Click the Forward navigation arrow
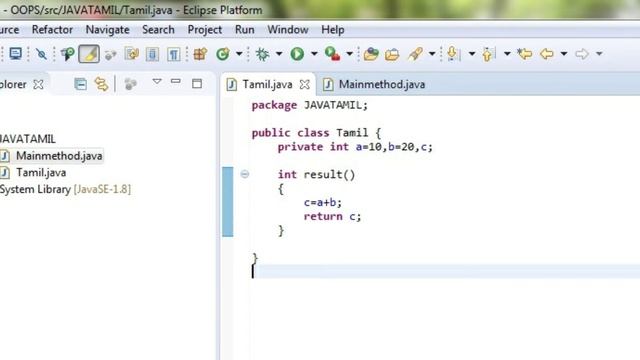This screenshot has height=360, width=640. (582, 54)
